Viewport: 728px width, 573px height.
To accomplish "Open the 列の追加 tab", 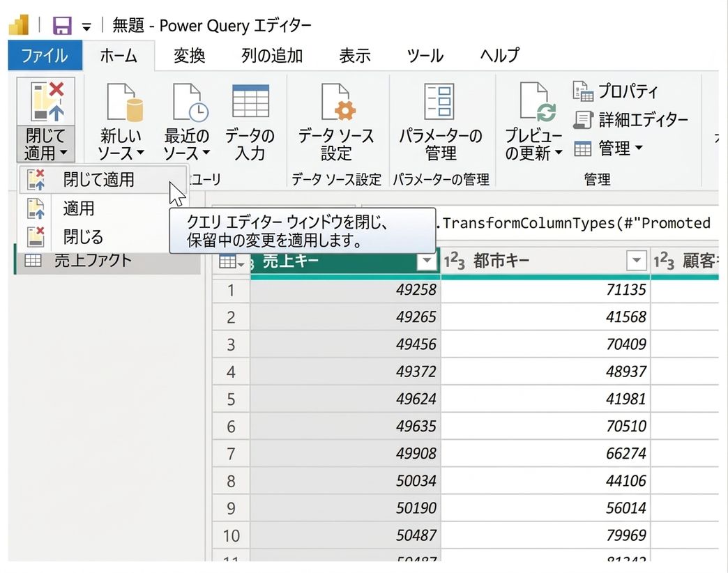I will coord(272,55).
